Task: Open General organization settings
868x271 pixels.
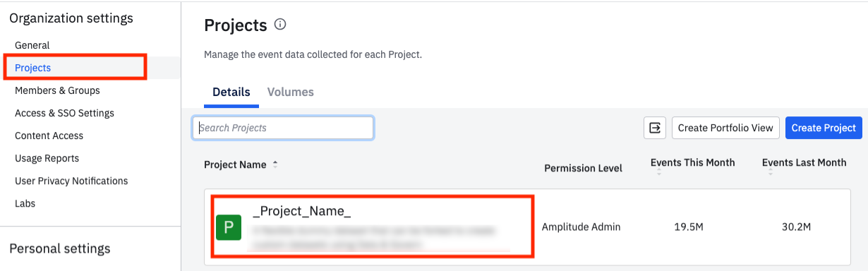Action: (32, 45)
